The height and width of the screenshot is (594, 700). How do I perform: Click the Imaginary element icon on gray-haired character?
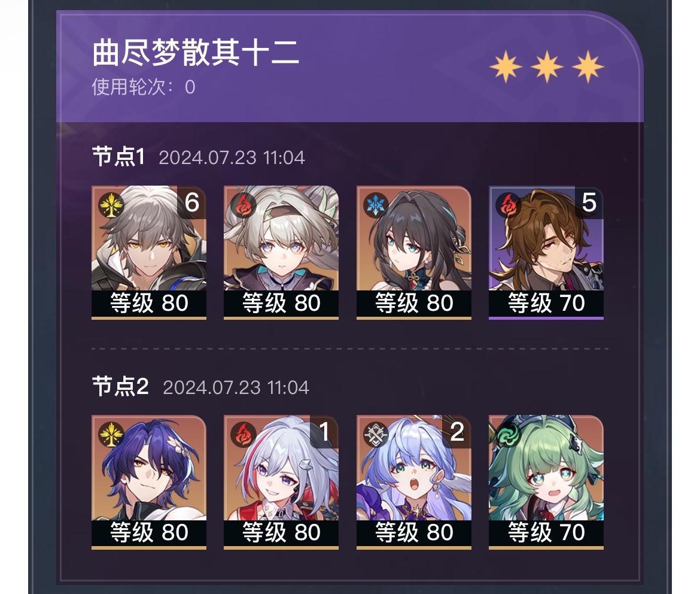click(x=111, y=205)
